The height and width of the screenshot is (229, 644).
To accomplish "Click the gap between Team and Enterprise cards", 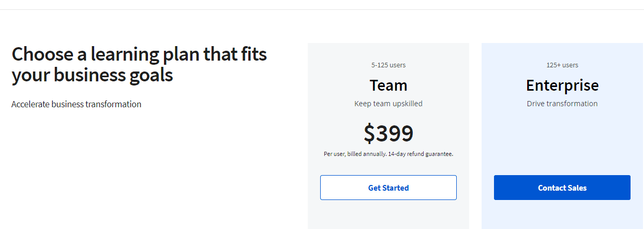I will [475, 135].
